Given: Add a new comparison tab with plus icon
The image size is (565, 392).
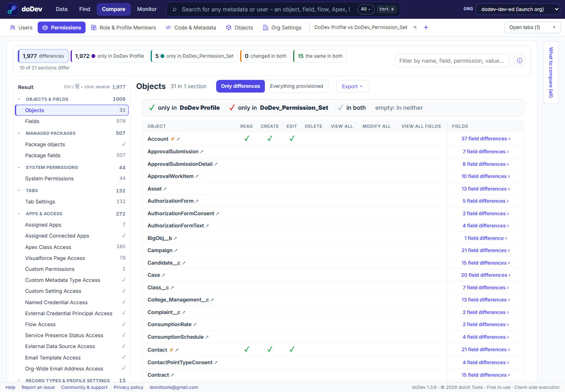Looking at the screenshot, I should tap(426, 27).
